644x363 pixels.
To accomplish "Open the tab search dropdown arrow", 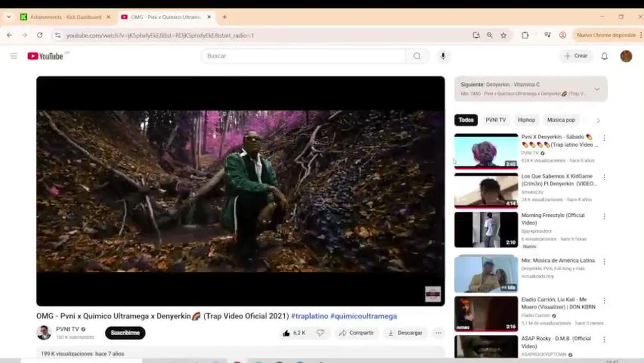I will pyautogui.click(x=8, y=17).
